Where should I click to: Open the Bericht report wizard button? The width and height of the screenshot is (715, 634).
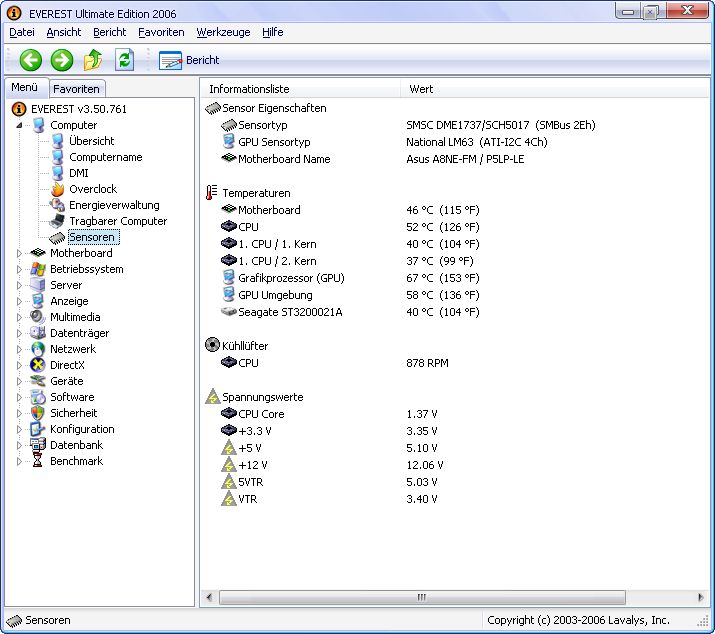(x=189, y=60)
